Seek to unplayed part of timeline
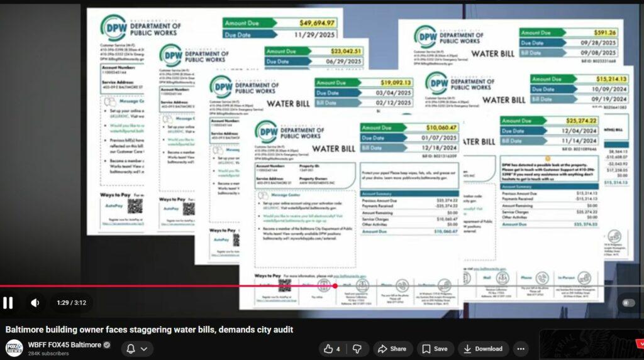This screenshot has width=644, height=360. tap(491, 286)
